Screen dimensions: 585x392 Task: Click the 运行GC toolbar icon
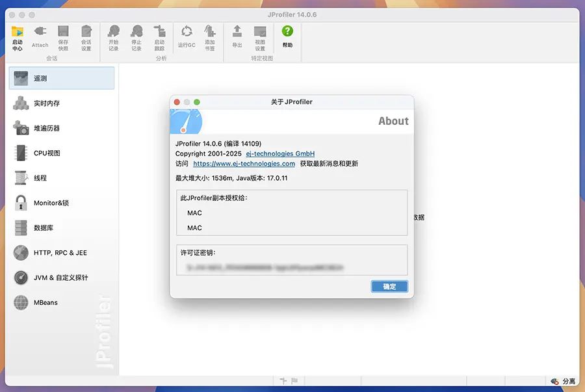click(x=187, y=33)
